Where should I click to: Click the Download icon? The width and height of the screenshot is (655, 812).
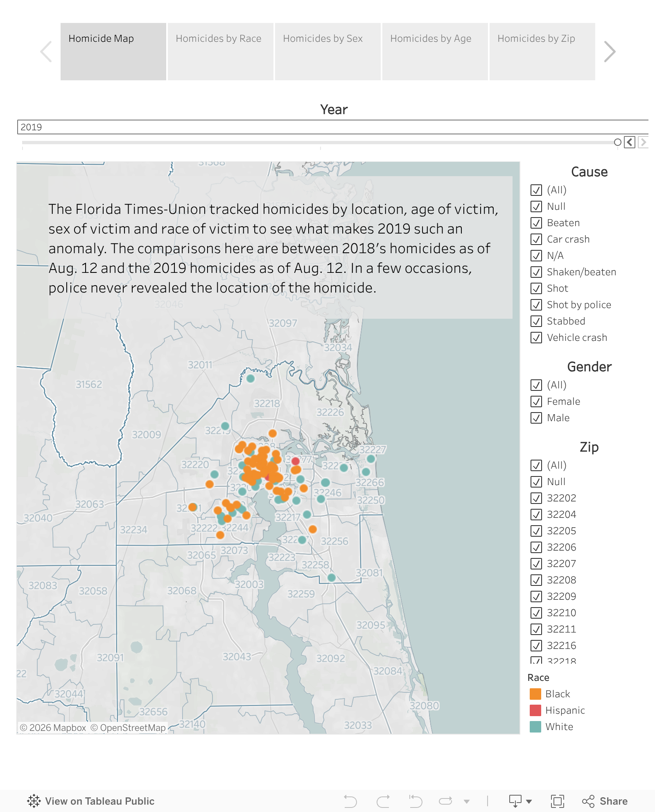515,801
